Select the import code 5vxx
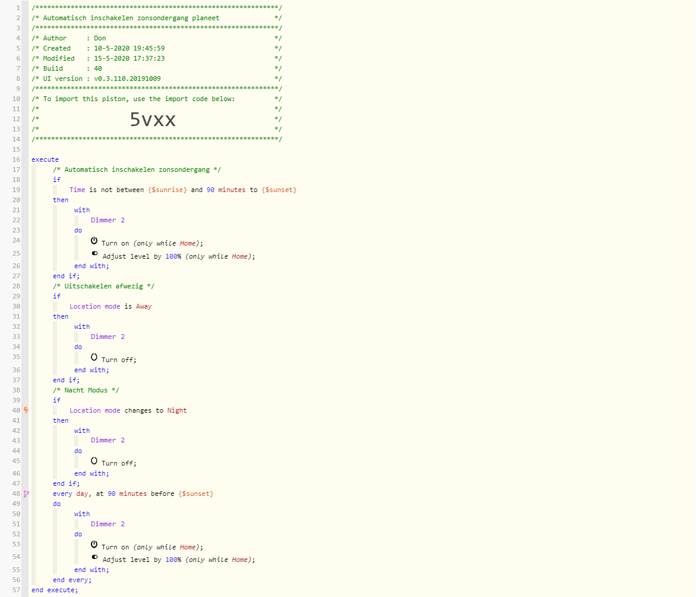Screen dimensions: 700x597 click(153, 120)
